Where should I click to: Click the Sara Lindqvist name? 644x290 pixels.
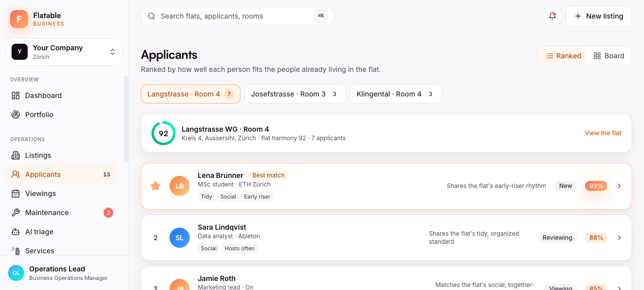(x=222, y=227)
